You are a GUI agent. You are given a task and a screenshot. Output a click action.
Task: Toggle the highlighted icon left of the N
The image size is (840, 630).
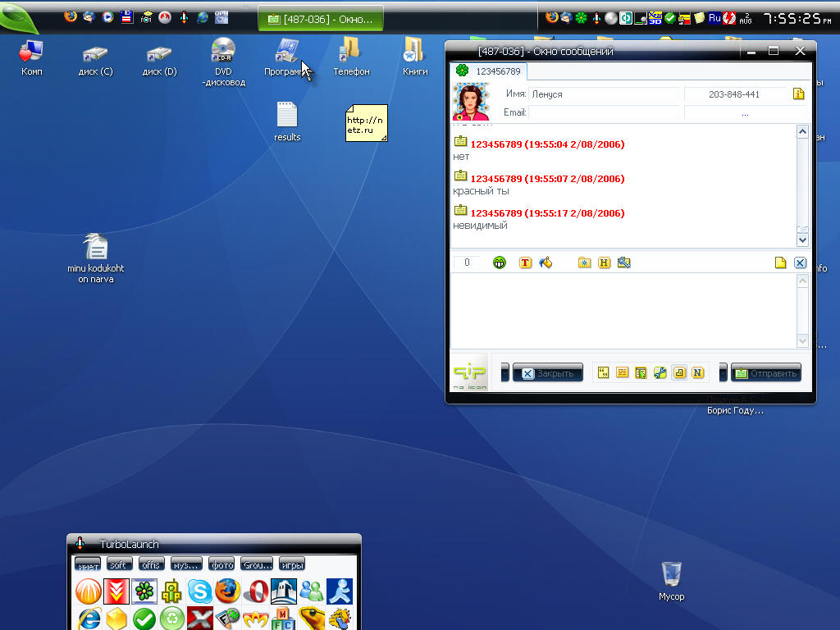[679, 372]
